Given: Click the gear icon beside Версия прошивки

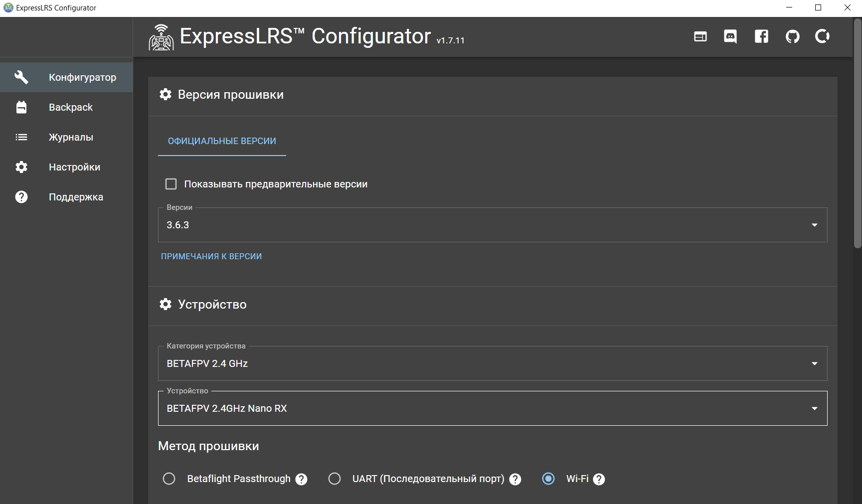Looking at the screenshot, I should tap(166, 94).
